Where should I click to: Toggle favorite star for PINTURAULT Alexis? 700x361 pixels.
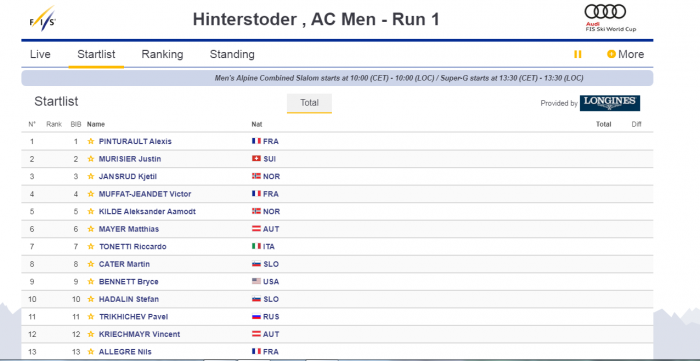pos(91,141)
